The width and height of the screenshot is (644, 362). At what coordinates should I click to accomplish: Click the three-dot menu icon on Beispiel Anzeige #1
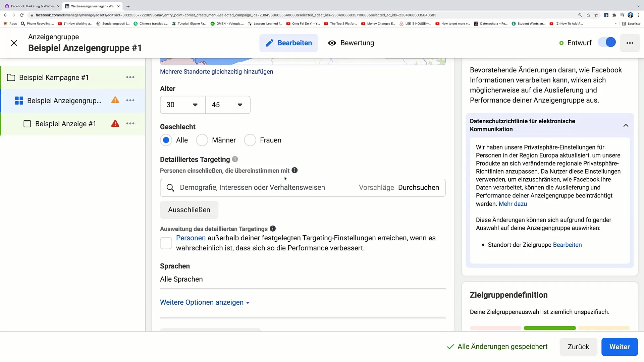(130, 124)
